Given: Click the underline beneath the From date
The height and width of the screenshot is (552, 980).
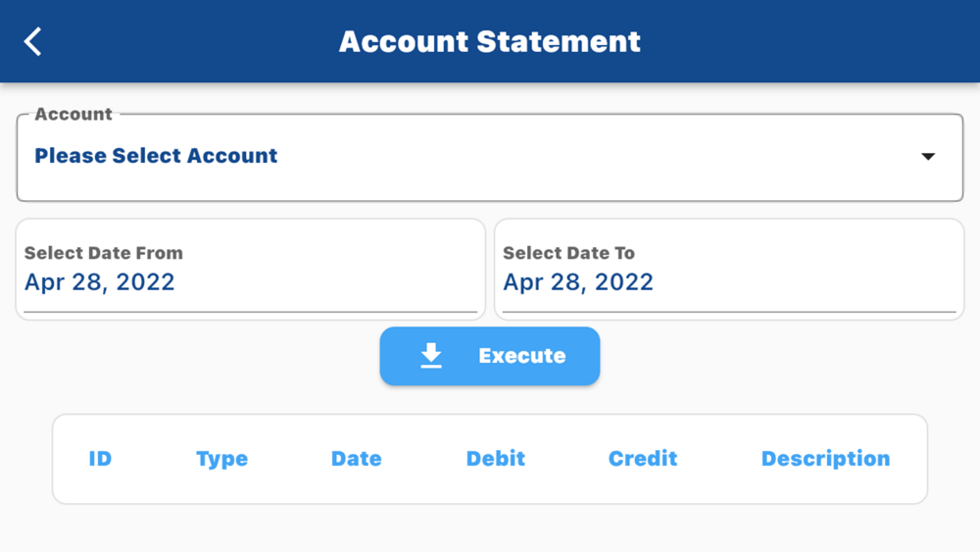Looking at the screenshot, I should pos(251,312).
